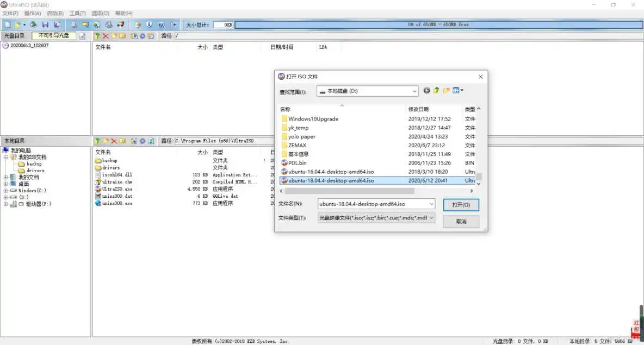Open the 文件类型 file type dropdown
This screenshot has height=345, width=644.
431,217
